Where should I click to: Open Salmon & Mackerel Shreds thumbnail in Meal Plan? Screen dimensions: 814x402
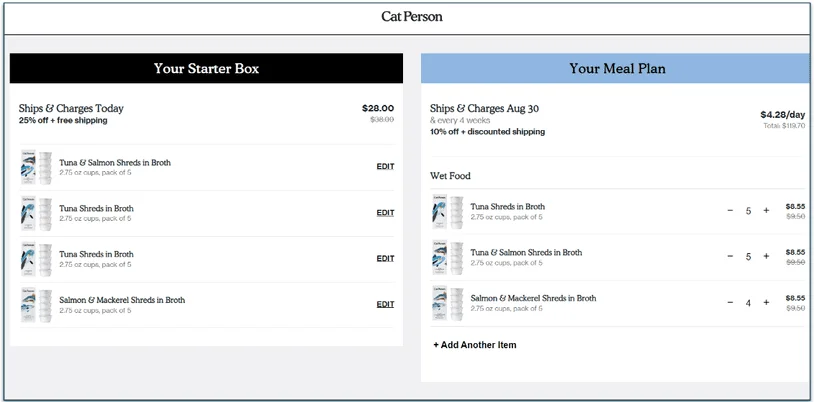click(x=447, y=303)
